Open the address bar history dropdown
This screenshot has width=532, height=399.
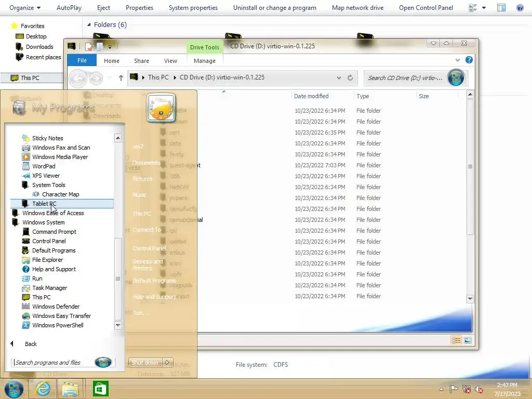339,78
